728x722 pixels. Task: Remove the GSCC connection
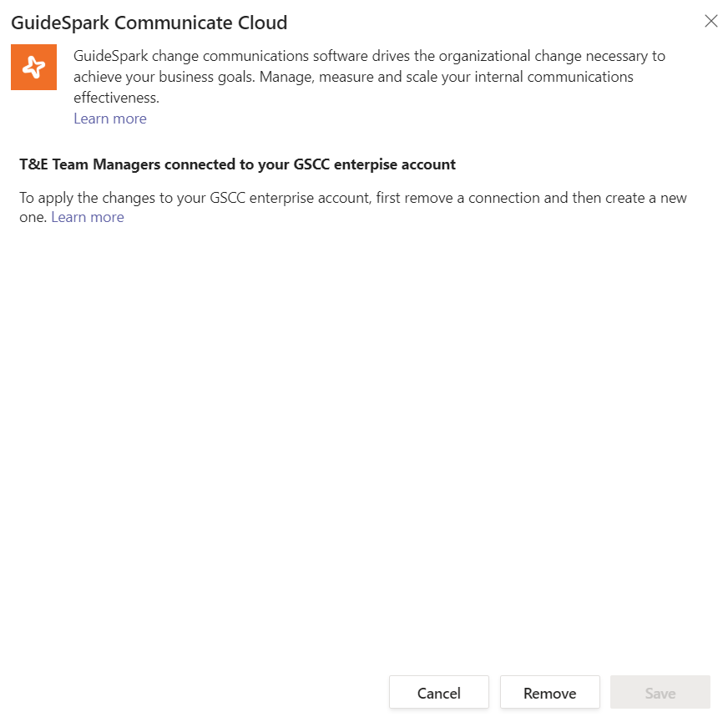549,693
